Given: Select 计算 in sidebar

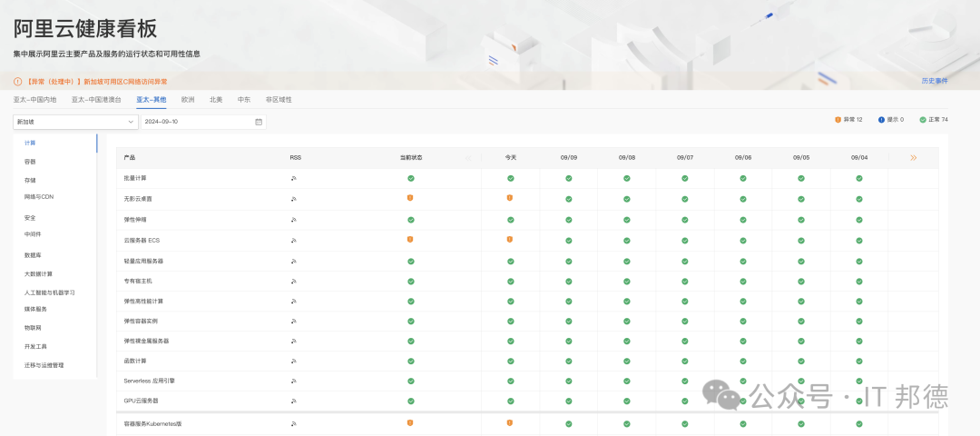Looking at the screenshot, I should click(30, 144).
